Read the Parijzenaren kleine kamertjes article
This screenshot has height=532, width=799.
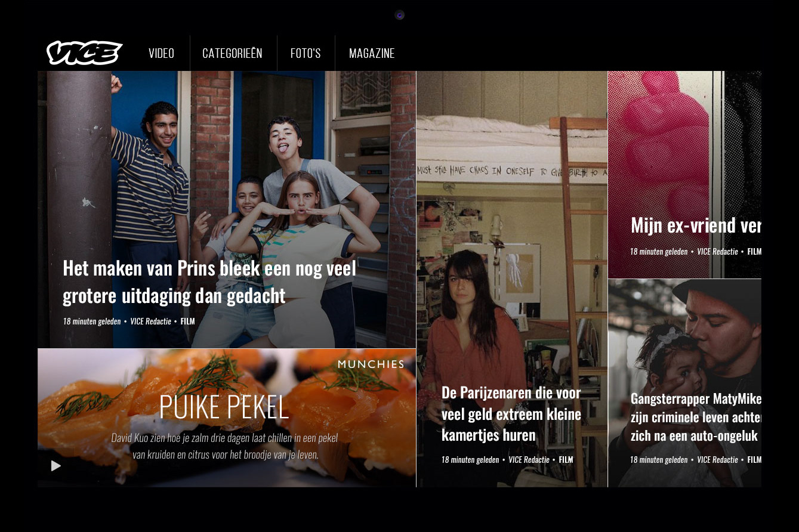511,414
